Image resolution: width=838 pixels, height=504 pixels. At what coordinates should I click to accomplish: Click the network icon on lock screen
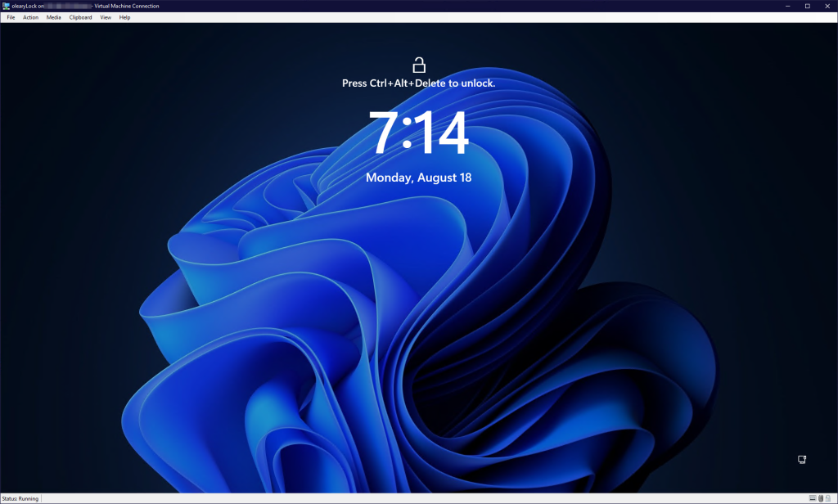[x=802, y=460]
